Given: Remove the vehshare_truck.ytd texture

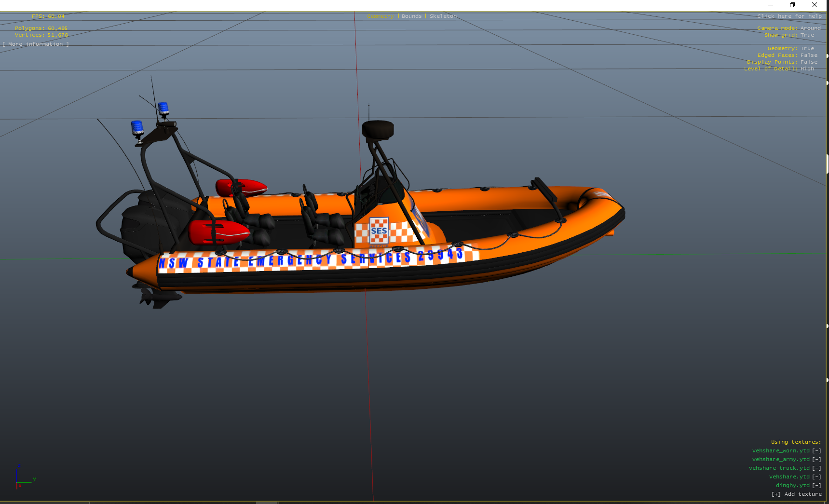Looking at the screenshot, I should 816,468.
